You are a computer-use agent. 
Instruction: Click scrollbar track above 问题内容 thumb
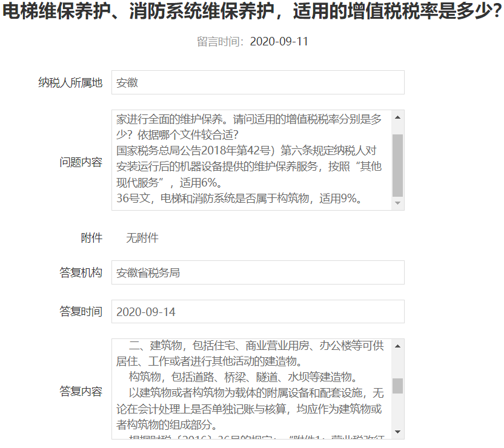pyautogui.click(x=397, y=128)
